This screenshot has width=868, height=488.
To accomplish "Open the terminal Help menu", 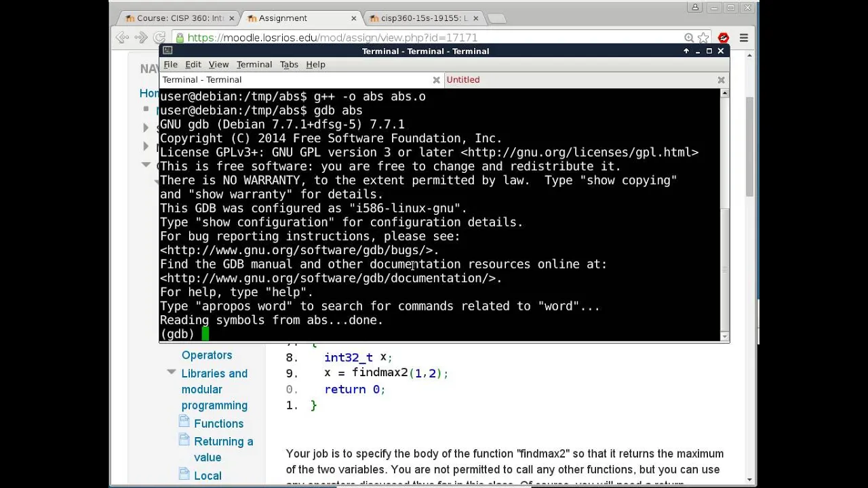I will click(315, 64).
